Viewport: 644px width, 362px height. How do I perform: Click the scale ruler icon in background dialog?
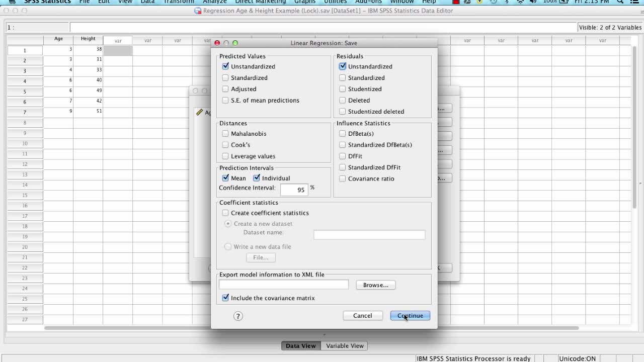click(x=199, y=113)
